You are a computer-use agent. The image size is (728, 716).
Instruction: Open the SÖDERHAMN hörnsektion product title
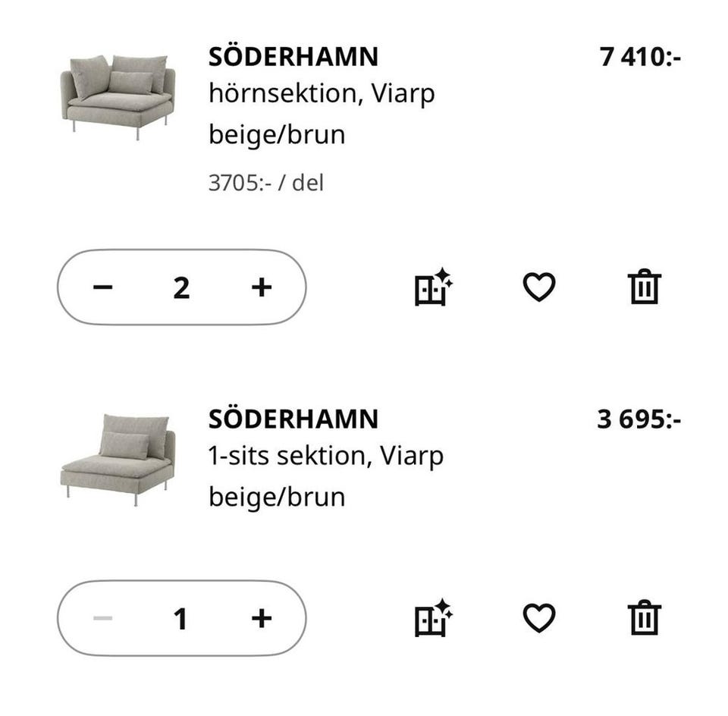[x=293, y=57]
